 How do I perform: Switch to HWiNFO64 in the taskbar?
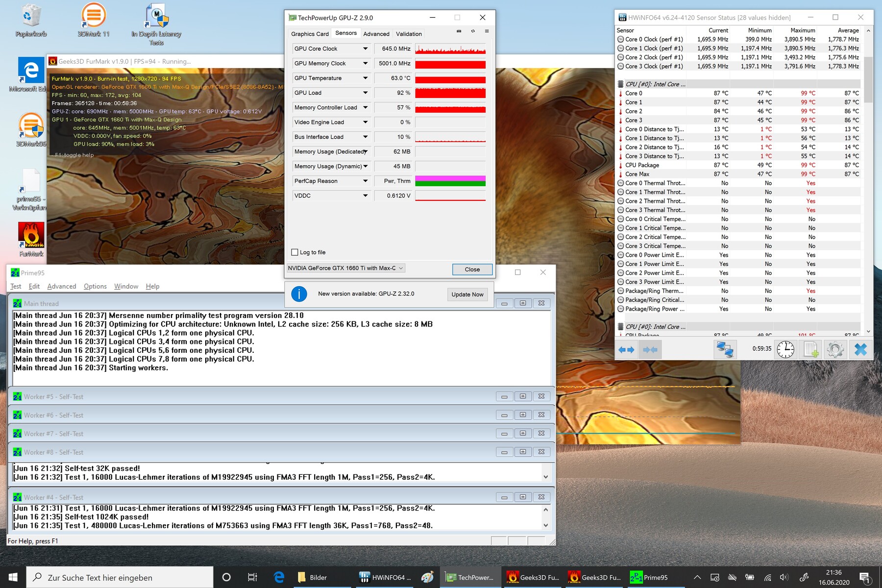(384, 577)
